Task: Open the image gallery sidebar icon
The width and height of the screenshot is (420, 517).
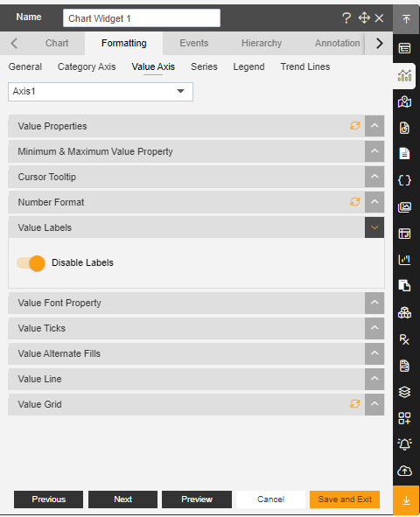Action: pyautogui.click(x=404, y=207)
